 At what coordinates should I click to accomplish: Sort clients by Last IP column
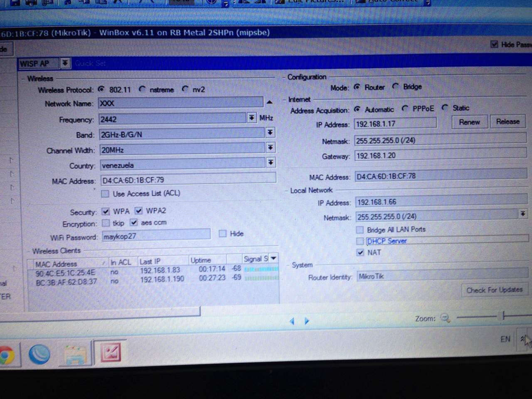click(x=163, y=261)
